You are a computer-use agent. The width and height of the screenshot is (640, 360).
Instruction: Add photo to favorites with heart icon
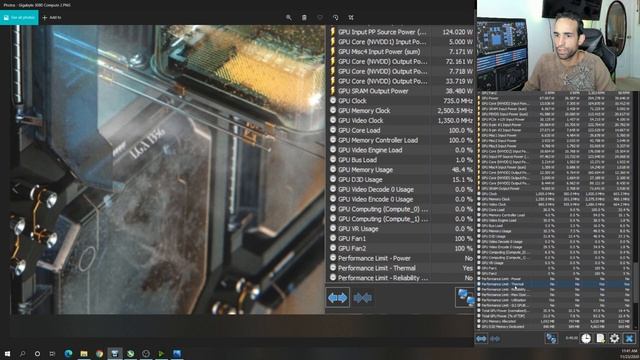[x=320, y=18]
